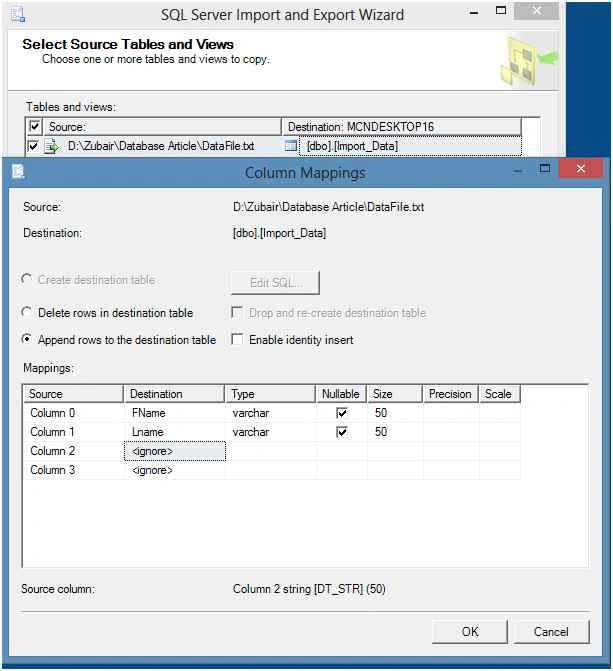Select the Column 3 source cell
The height and width of the screenshot is (671, 613).
74,470
